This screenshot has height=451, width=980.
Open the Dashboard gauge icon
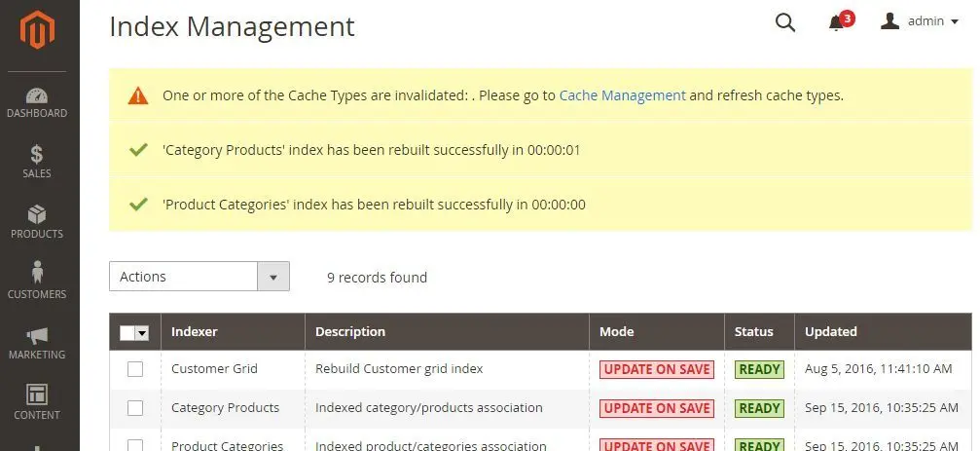coord(37,95)
